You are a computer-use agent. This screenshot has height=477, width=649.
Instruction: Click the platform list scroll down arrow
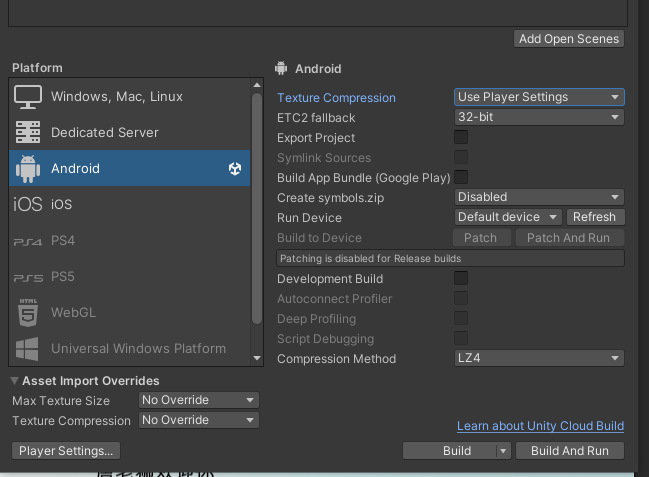257,358
